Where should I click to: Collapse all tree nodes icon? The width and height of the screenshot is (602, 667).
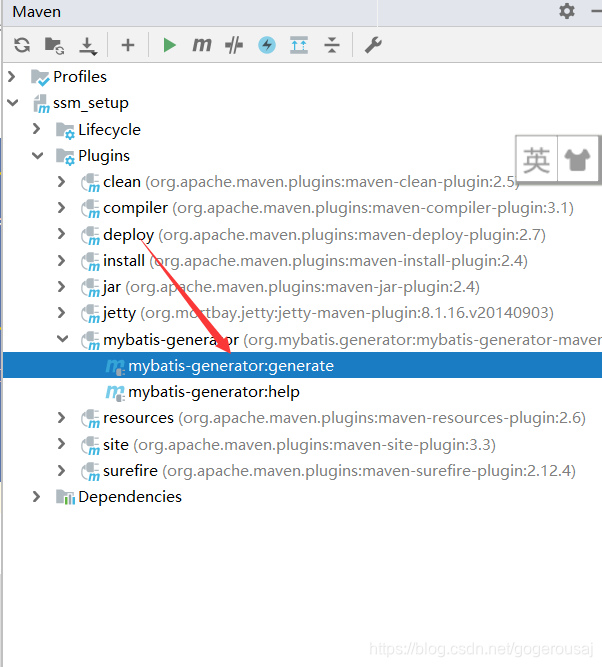point(332,45)
